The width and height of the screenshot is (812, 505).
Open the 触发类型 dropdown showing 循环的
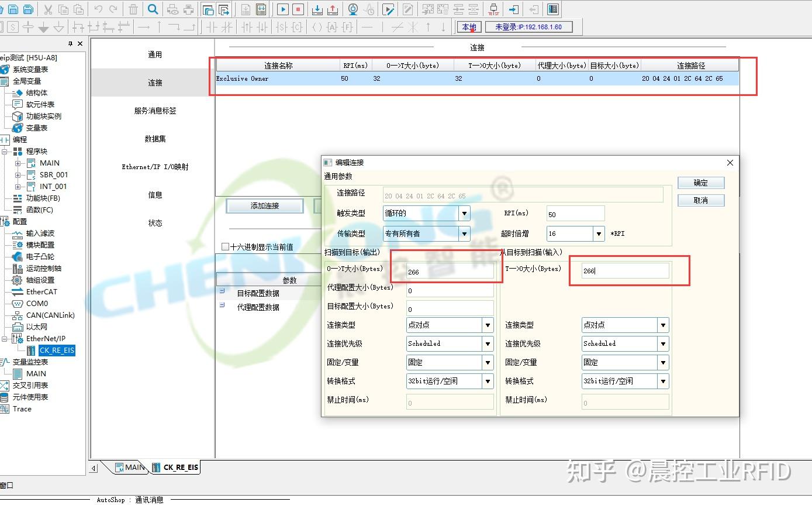click(x=464, y=213)
